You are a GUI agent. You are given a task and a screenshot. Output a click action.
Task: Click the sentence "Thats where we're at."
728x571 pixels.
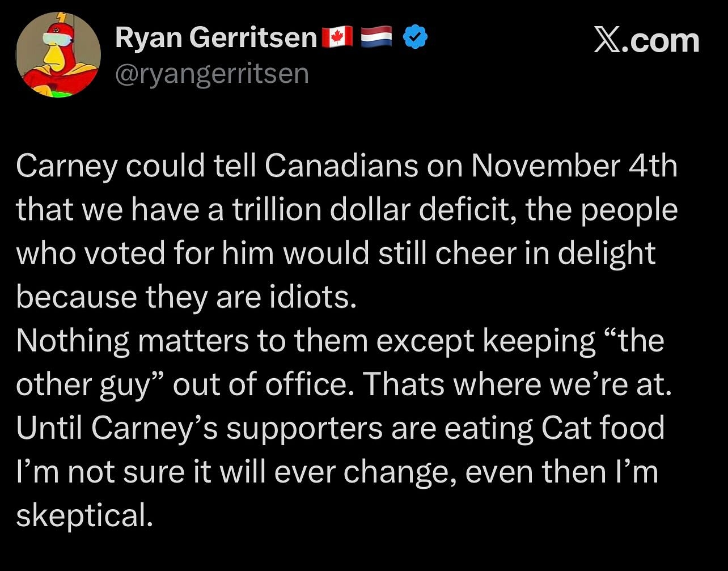[x=517, y=384]
